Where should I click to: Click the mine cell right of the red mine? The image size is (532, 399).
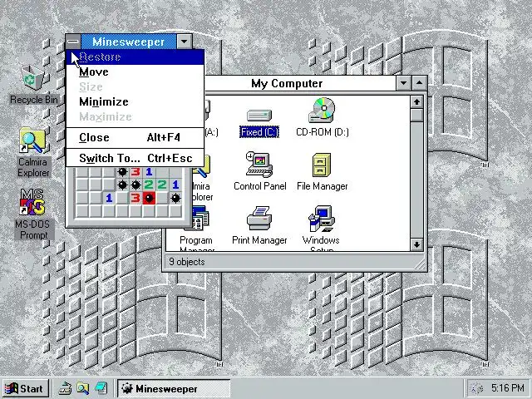coord(175,198)
